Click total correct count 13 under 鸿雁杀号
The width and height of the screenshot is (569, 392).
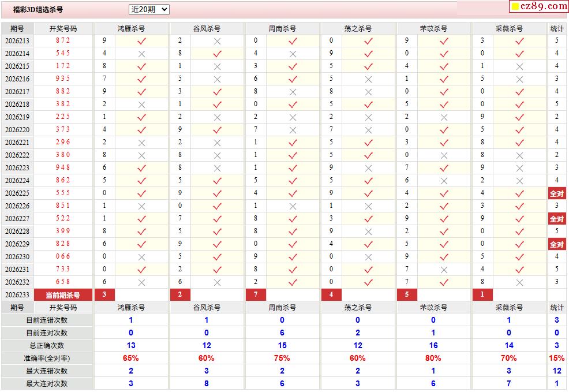[x=131, y=346]
